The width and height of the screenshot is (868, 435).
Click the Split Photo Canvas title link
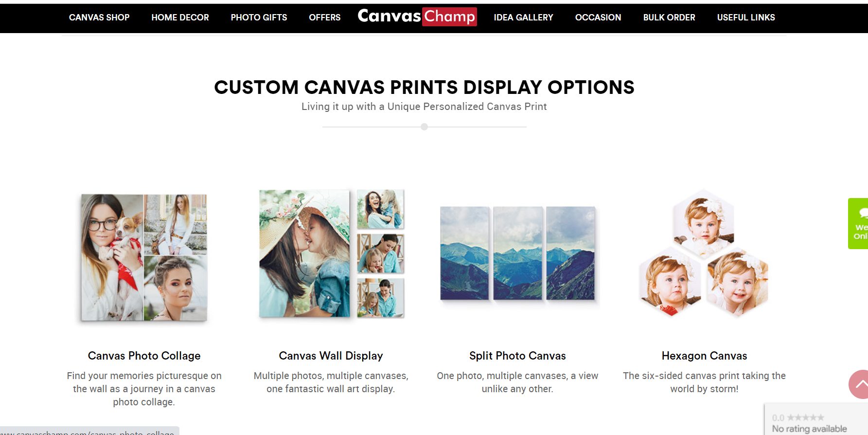517,356
